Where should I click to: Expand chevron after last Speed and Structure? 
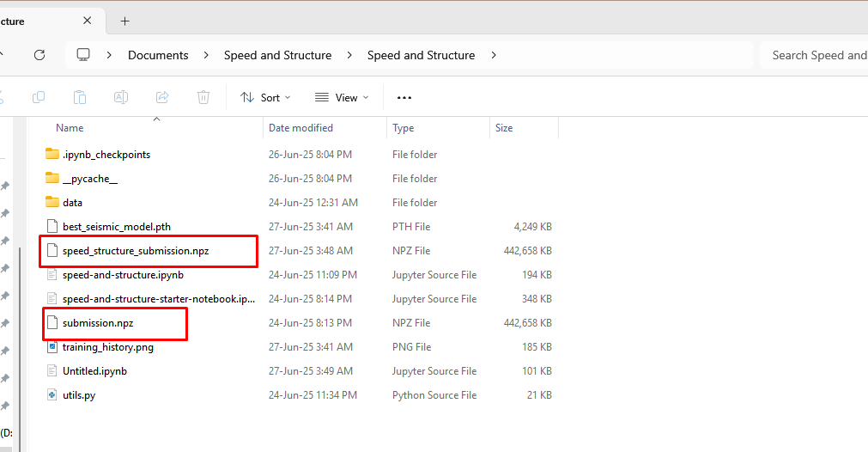click(493, 55)
